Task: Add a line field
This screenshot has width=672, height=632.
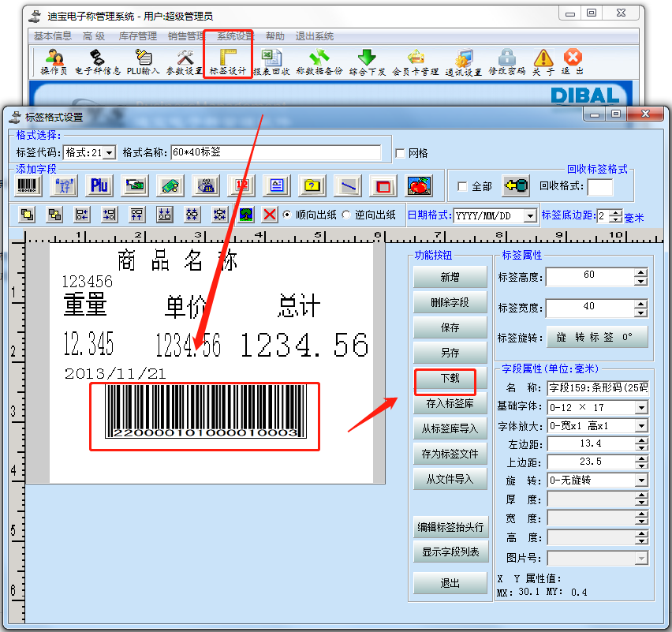Action: [348, 185]
